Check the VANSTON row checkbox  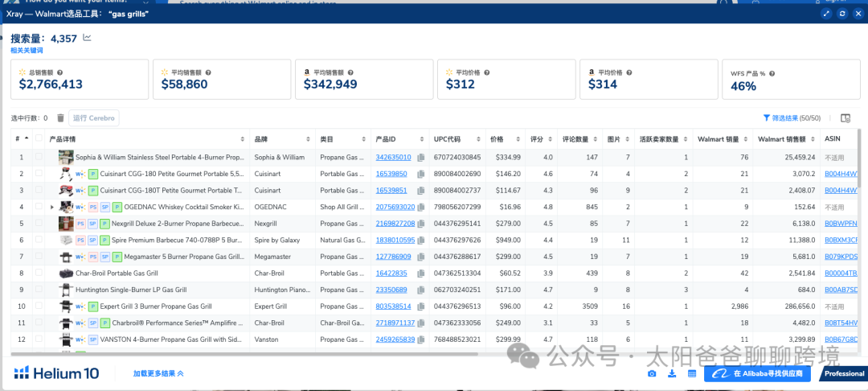pos(39,339)
